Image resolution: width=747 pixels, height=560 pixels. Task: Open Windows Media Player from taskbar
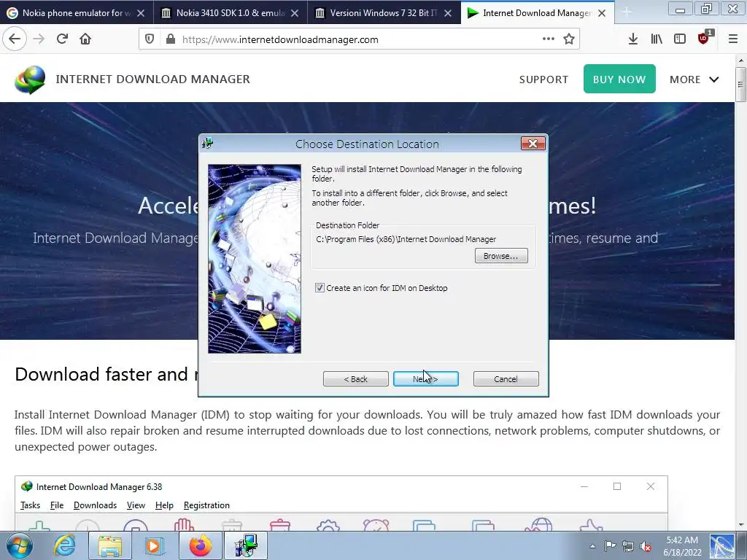coord(153,545)
